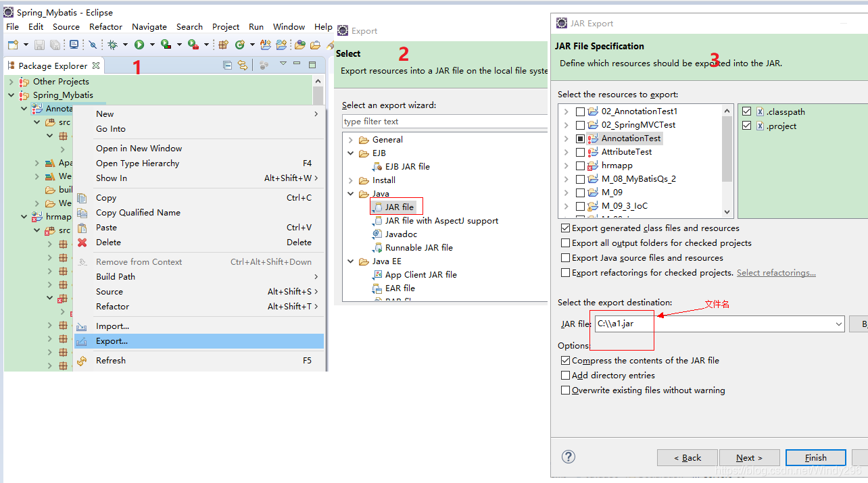Collapse the Java EE export category
The image size is (868, 483).
point(351,261)
